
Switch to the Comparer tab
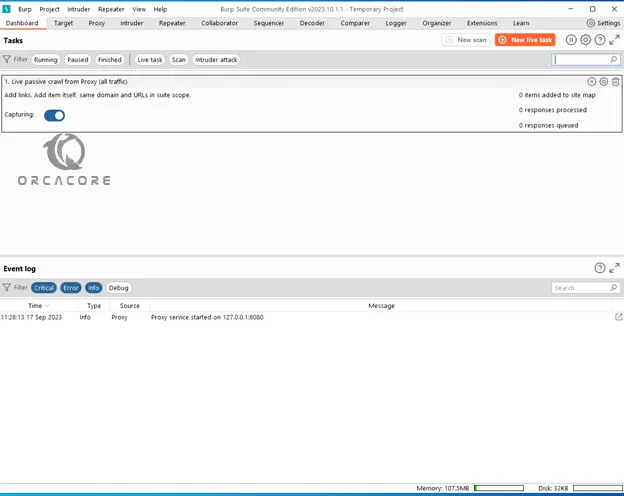(x=355, y=23)
